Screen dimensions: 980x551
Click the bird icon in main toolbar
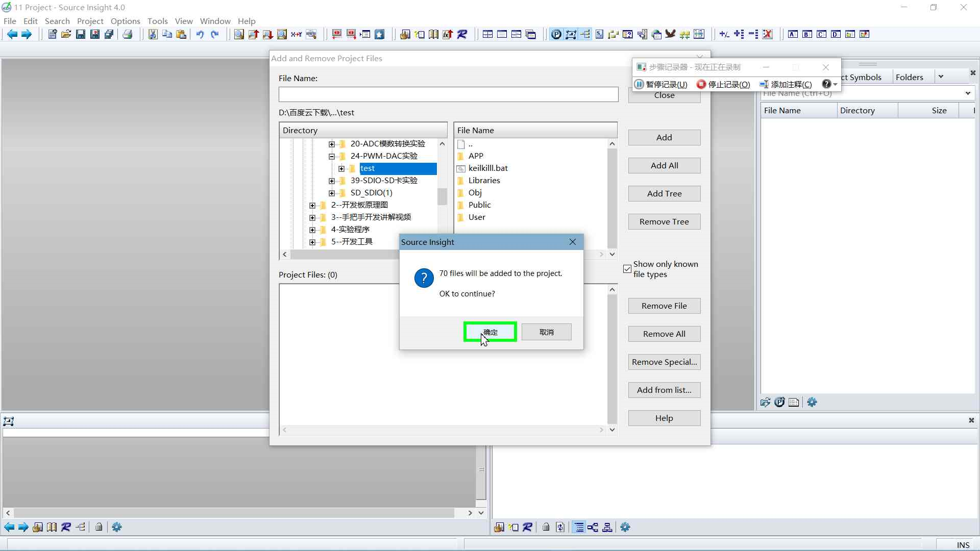pos(670,34)
